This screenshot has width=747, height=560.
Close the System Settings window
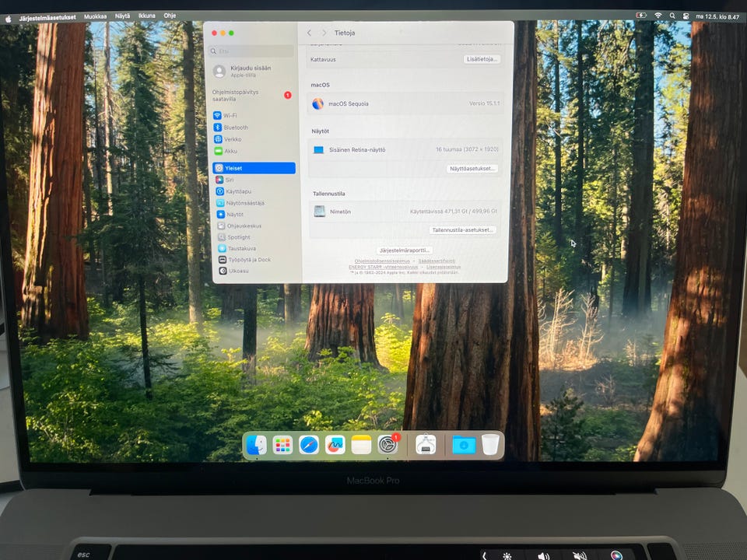(215, 33)
